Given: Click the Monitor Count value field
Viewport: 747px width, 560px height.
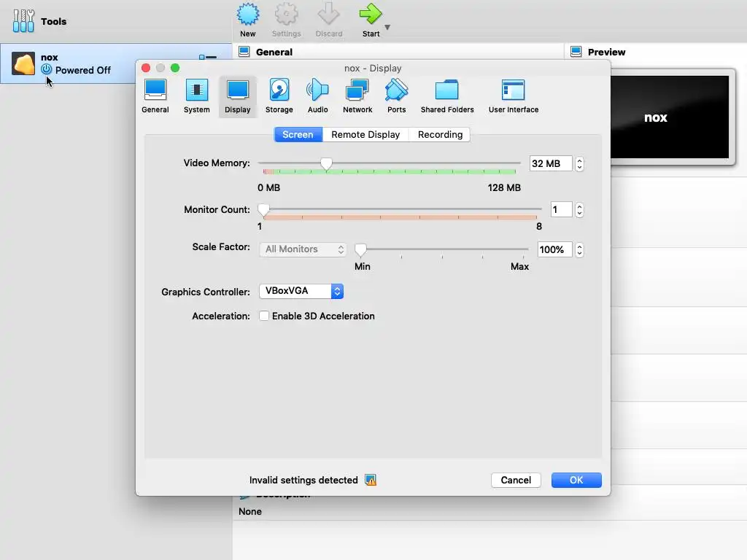Looking at the screenshot, I should [561, 209].
